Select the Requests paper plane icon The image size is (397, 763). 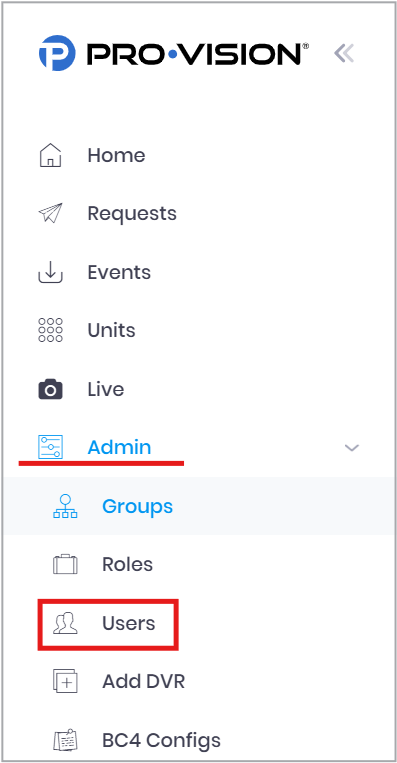50,213
